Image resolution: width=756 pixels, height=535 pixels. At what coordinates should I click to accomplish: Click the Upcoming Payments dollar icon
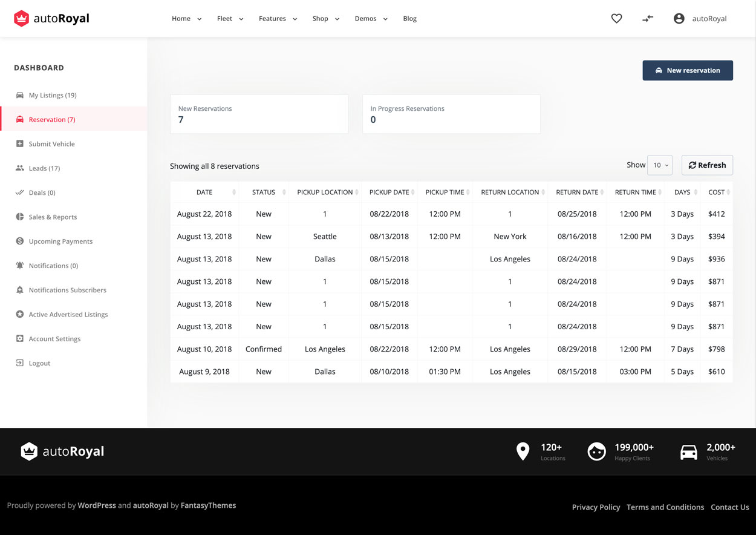(x=20, y=241)
